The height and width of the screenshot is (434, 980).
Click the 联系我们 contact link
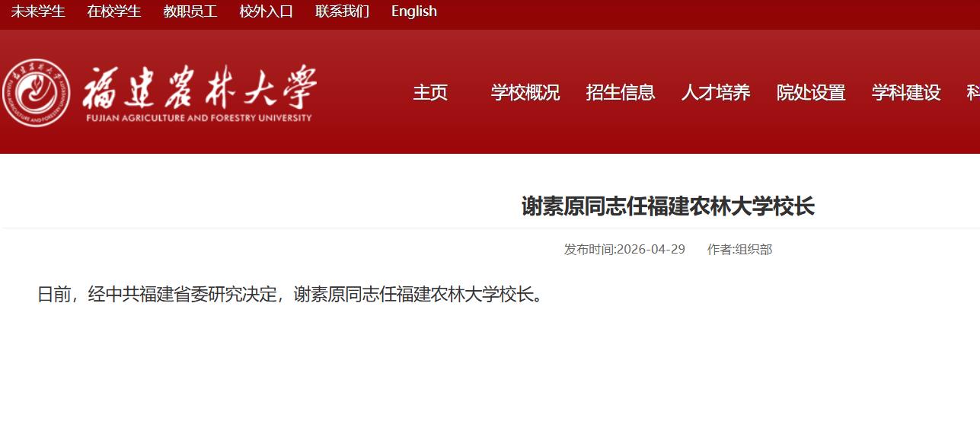(x=343, y=11)
